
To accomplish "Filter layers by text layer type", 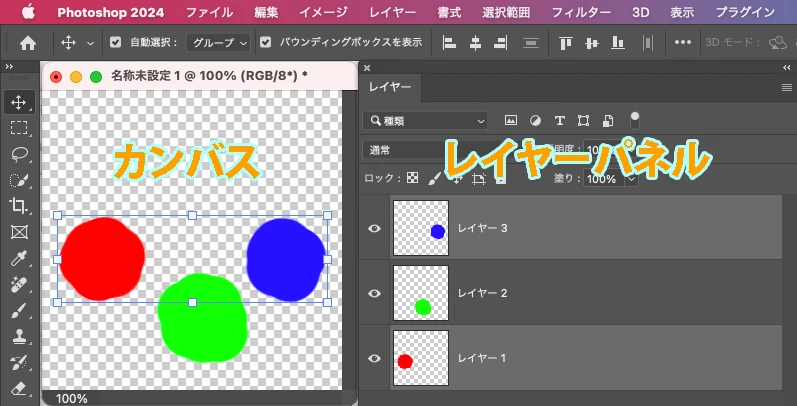I will (x=560, y=120).
